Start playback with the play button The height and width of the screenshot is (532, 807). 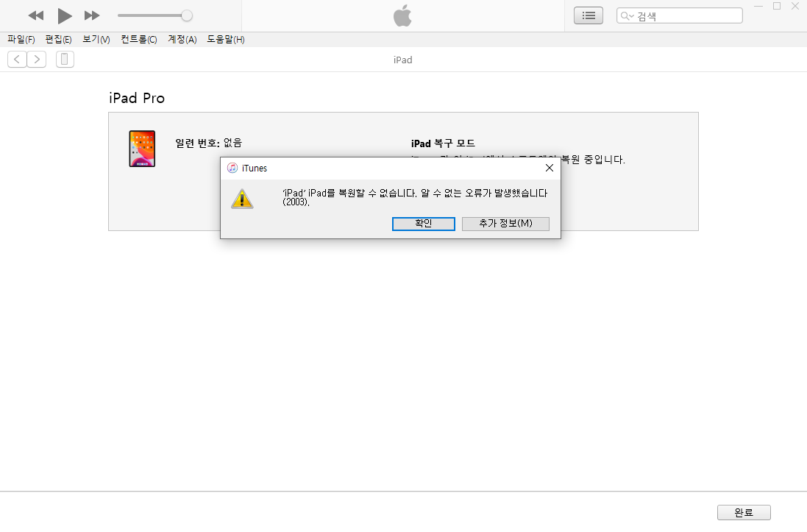pyautogui.click(x=64, y=16)
